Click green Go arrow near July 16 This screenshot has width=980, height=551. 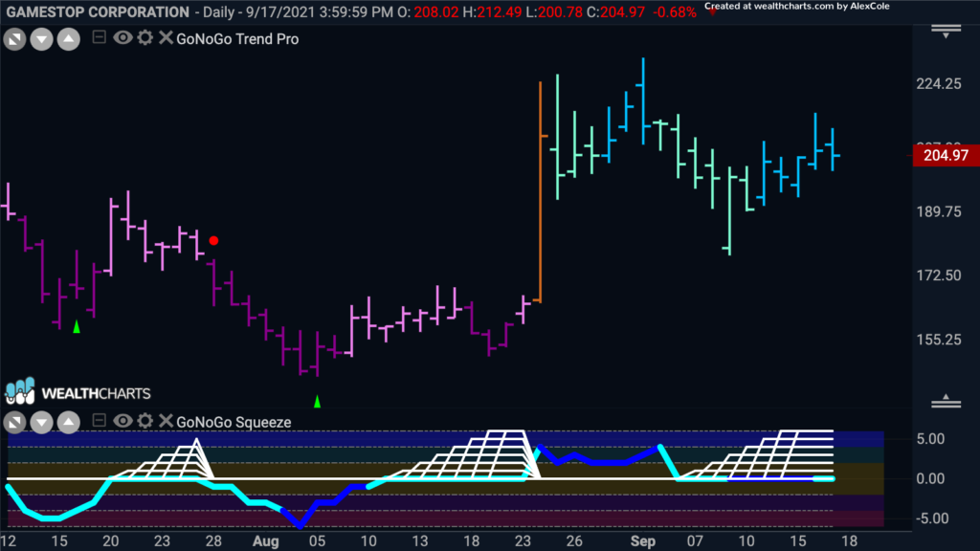coord(77,327)
